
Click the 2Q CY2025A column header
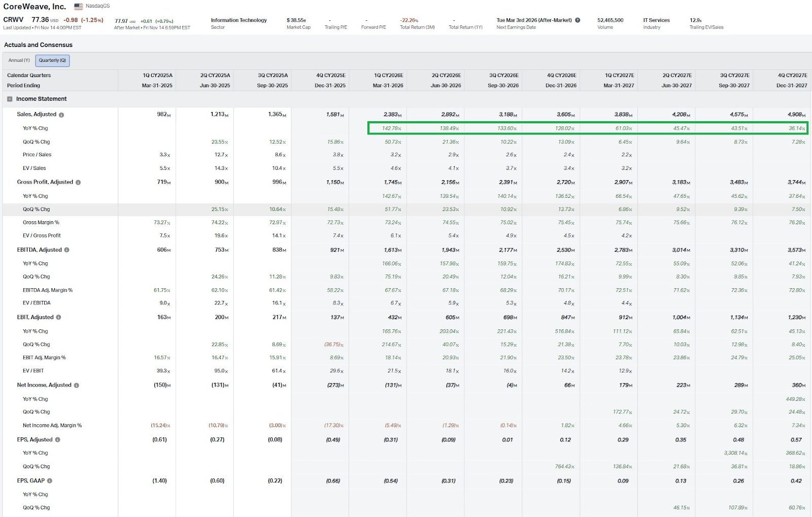coord(215,76)
